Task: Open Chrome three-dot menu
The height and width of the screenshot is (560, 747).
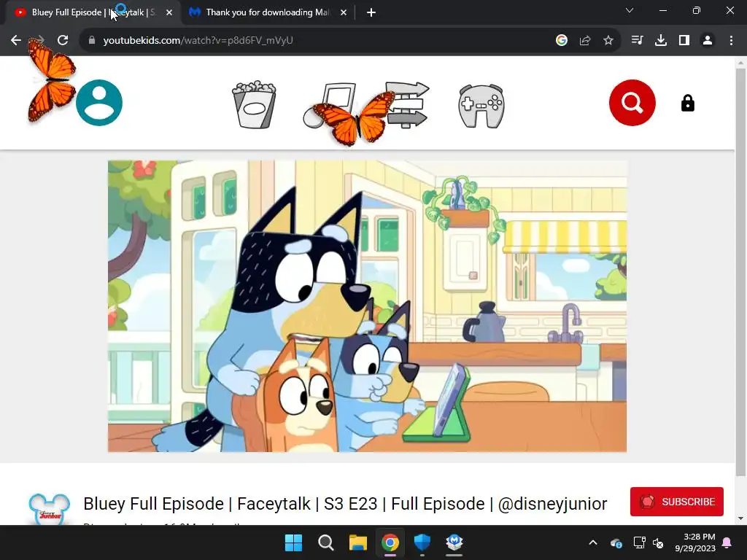Action: point(731,41)
